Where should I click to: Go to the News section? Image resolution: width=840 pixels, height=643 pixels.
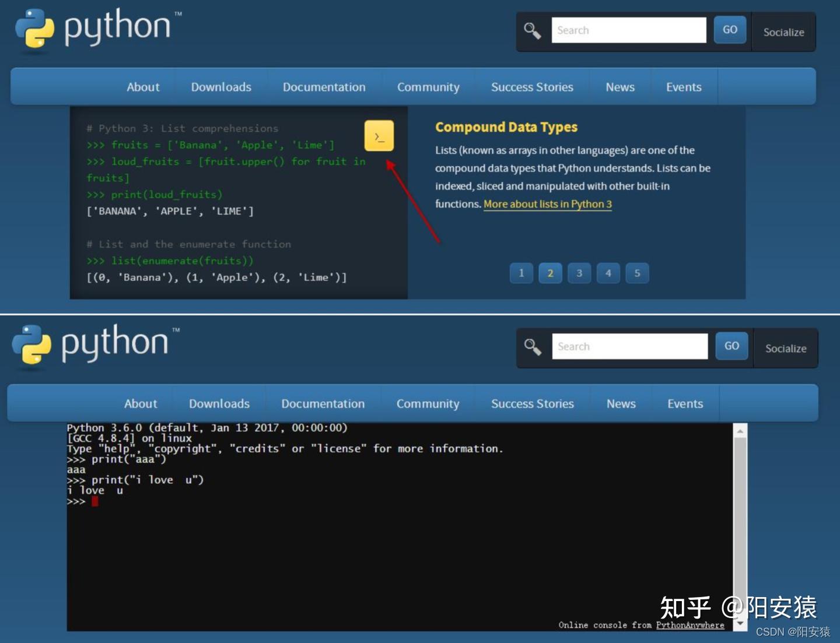point(619,86)
